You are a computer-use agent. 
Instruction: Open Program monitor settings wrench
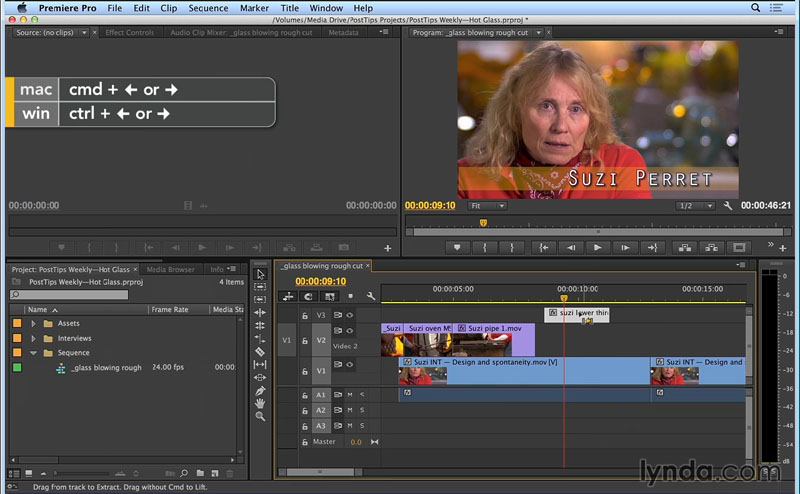pyautogui.click(x=728, y=206)
